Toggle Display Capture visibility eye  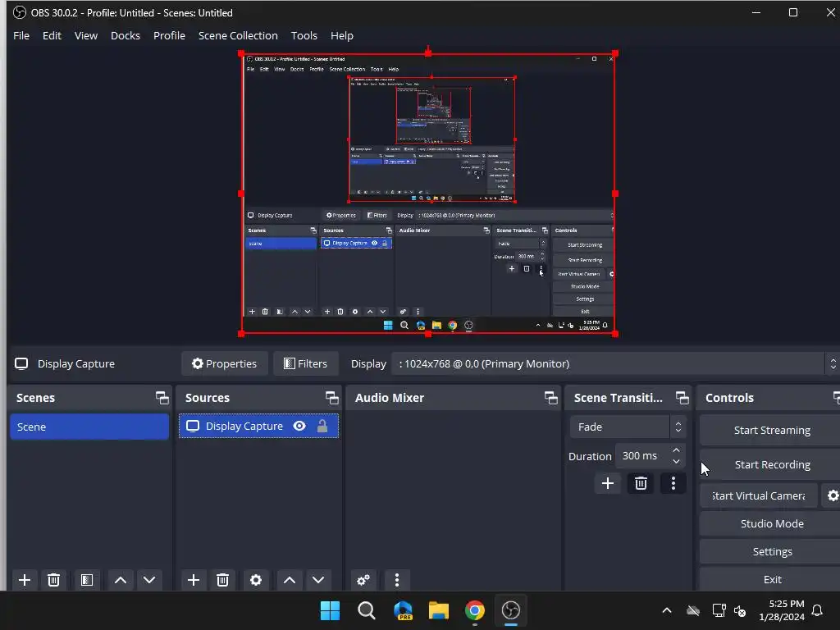click(x=299, y=426)
